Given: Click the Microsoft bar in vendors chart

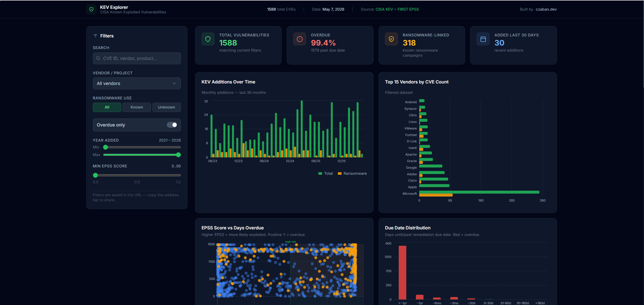Looking at the screenshot, I should click(x=479, y=192).
